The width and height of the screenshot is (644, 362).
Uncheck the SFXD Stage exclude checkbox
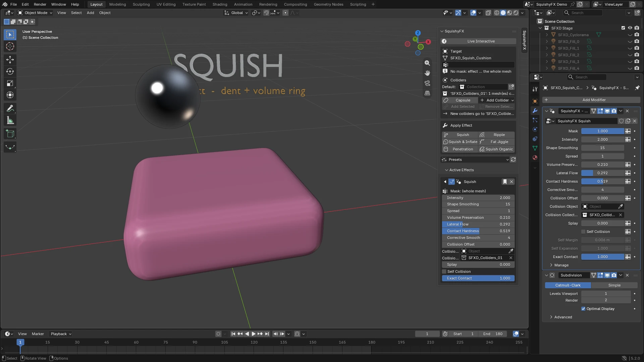[623, 28]
